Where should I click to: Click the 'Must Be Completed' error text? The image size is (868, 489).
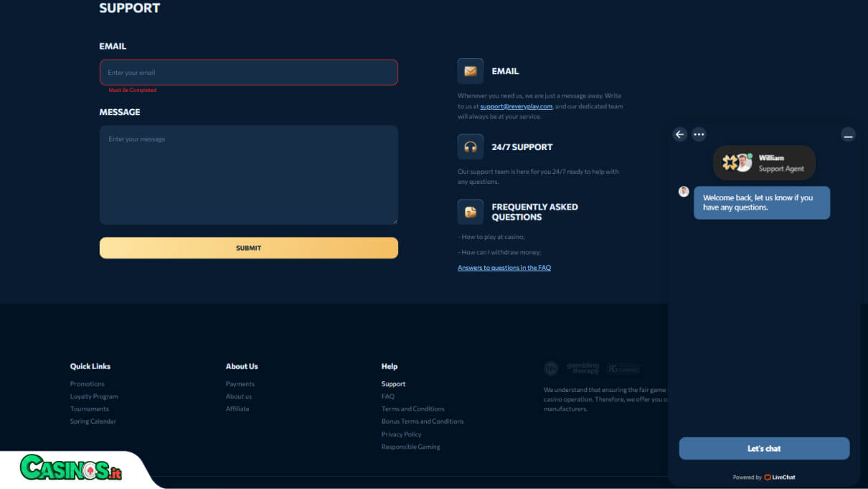pos(132,90)
